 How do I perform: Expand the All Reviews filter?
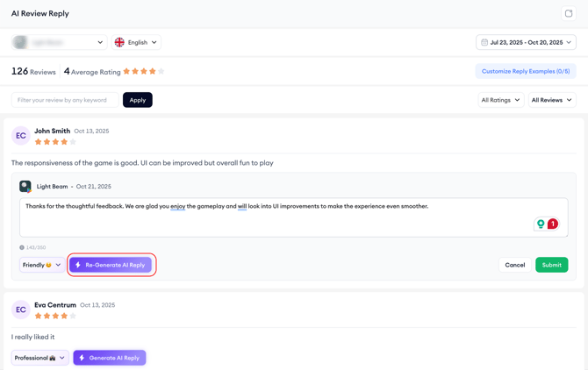[x=552, y=100]
